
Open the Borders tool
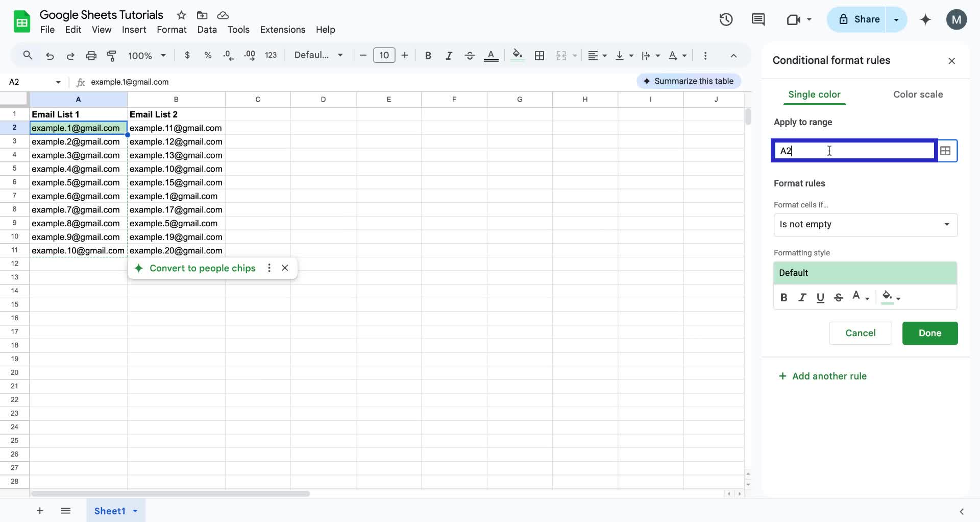[x=540, y=55]
